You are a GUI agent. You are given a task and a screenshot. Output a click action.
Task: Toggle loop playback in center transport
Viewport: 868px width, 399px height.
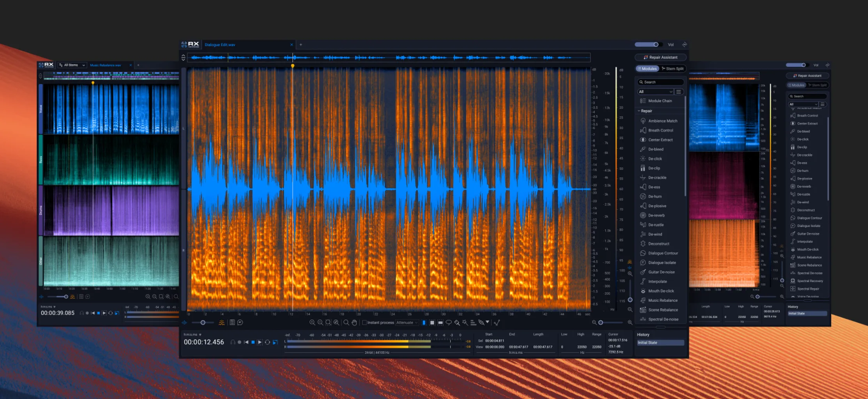tap(267, 342)
